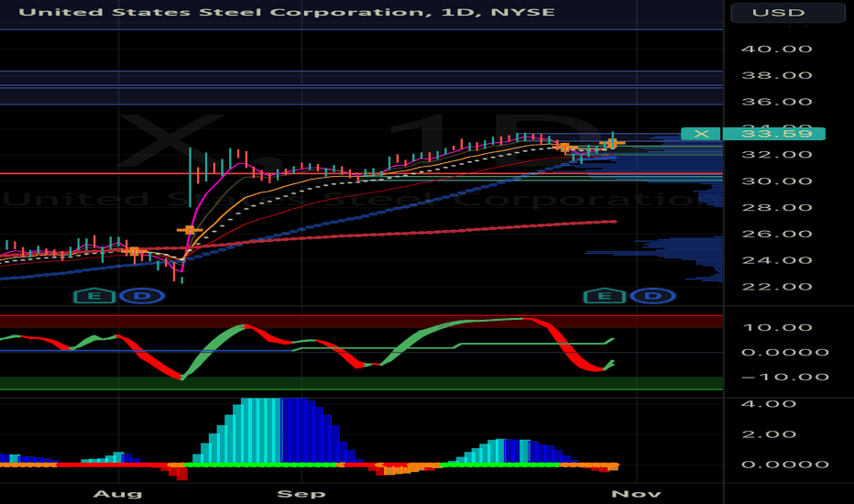Click the 38.00 price axis label
The height and width of the screenshot is (504, 854).
click(777, 75)
